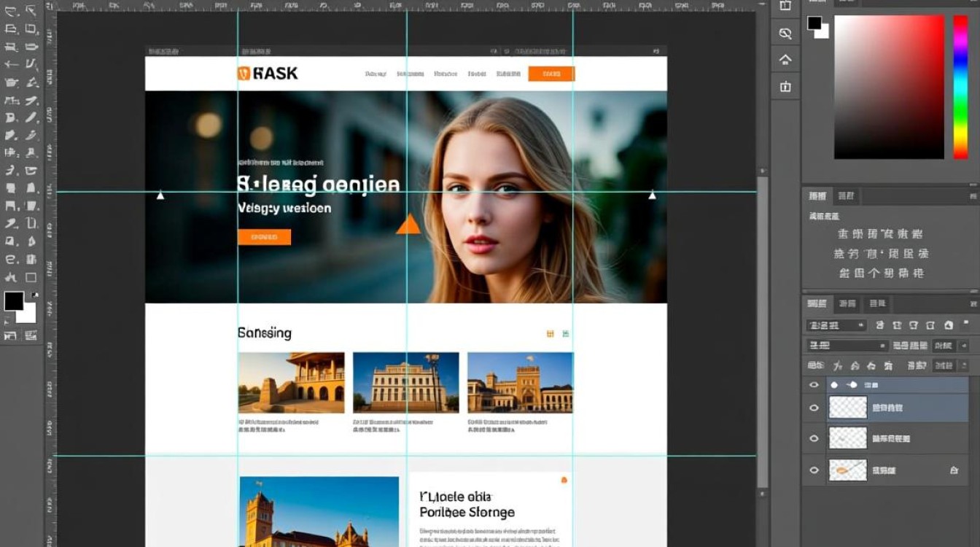Screen dimensions: 980x547
Task: Click the swap foreground/background colors icon
Action: pos(35,294)
